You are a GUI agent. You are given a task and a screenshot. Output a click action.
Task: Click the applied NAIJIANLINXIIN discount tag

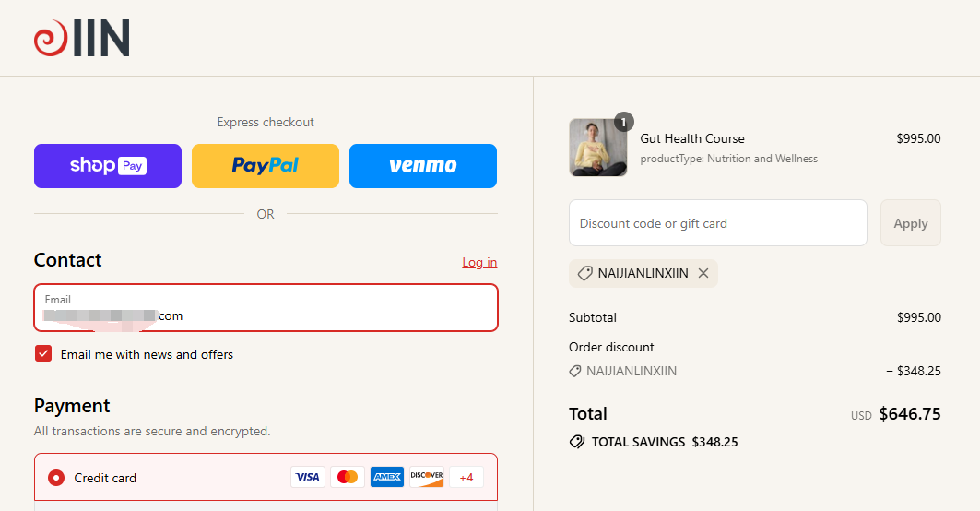coord(636,273)
